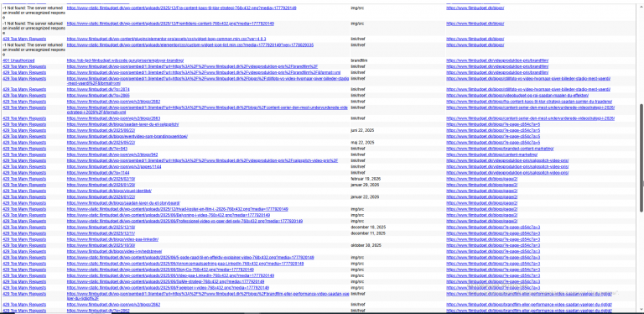The width and height of the screenshot is (644, 314).
Task: Select the 'oktober 30, 2025' cell
Action: (366, 245)
